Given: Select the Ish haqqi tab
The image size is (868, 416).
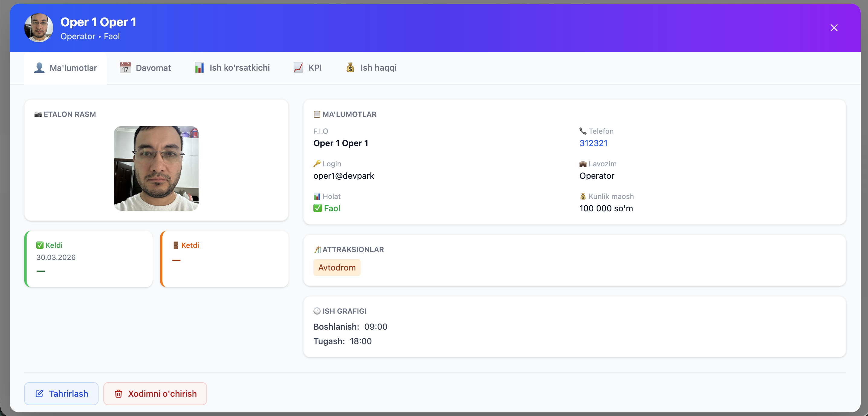Looking at the screenshot, I should 371,68.
